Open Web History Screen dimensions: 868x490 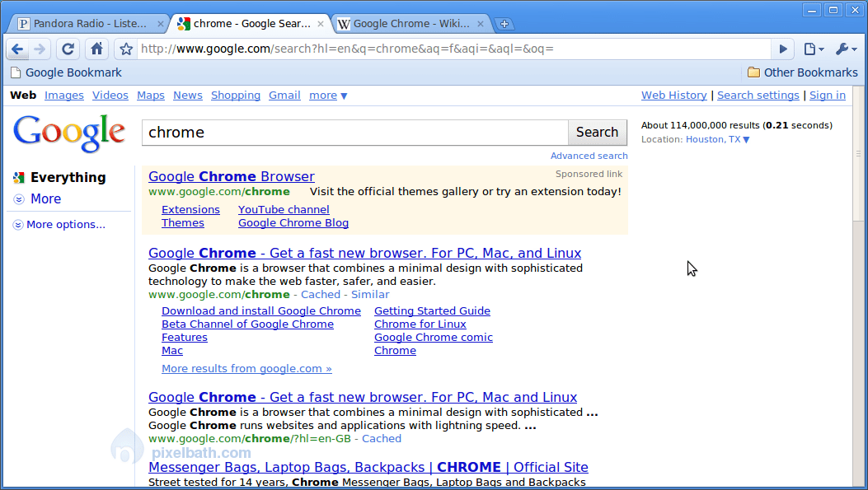[x=673, y=96]
